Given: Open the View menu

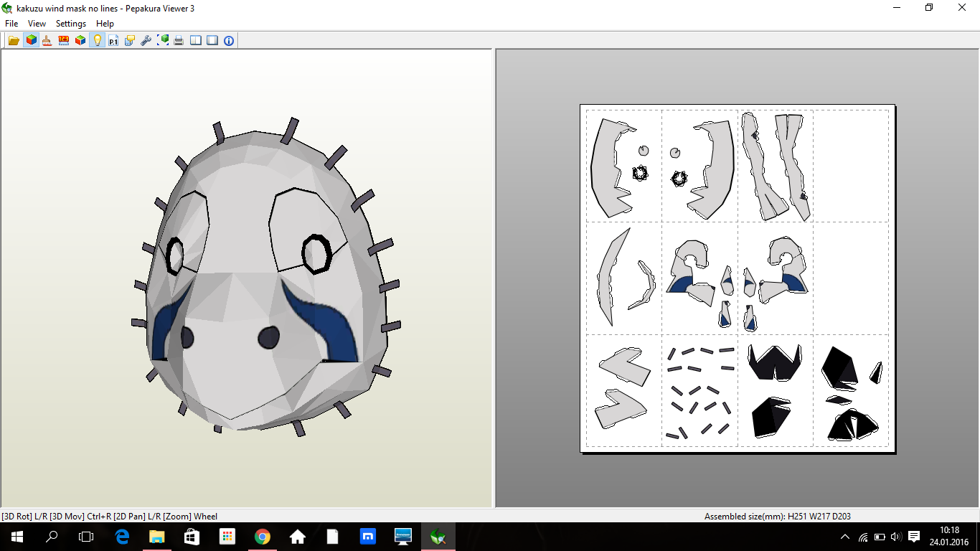Looking at the screenshot, I should click(x=37, y=24).
